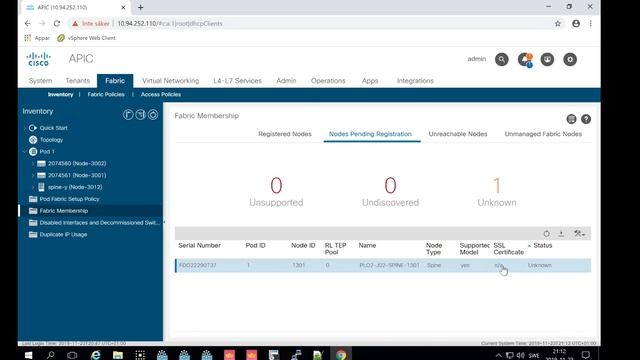640x360 pixels.
Task: Open the APIC settings gear icon
Action: tap(570, 60)
